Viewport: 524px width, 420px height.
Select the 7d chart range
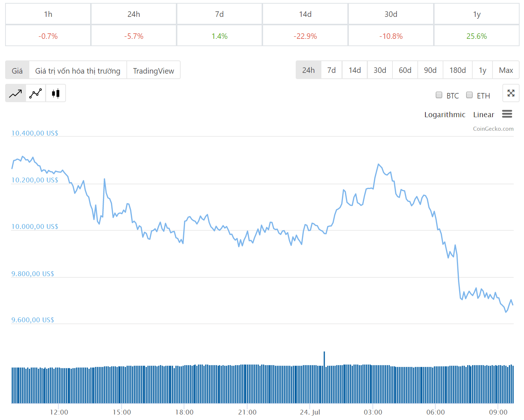(332, 70)
